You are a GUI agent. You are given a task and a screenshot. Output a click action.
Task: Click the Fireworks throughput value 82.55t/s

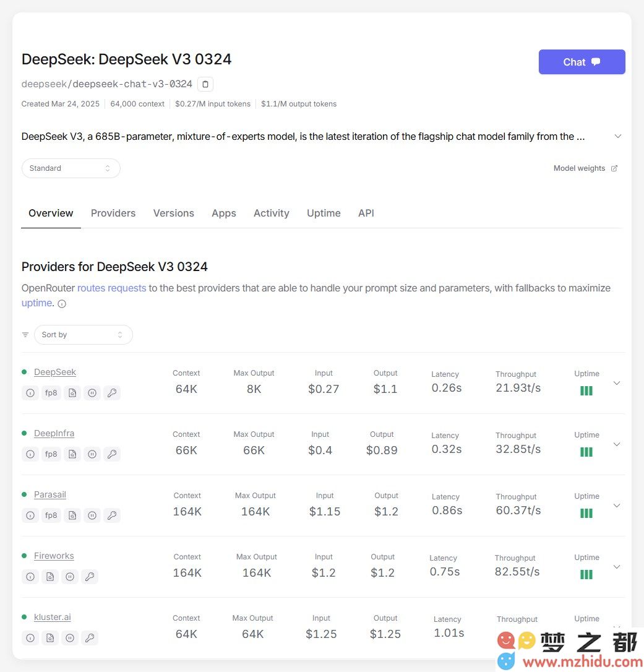click(517, 572)
